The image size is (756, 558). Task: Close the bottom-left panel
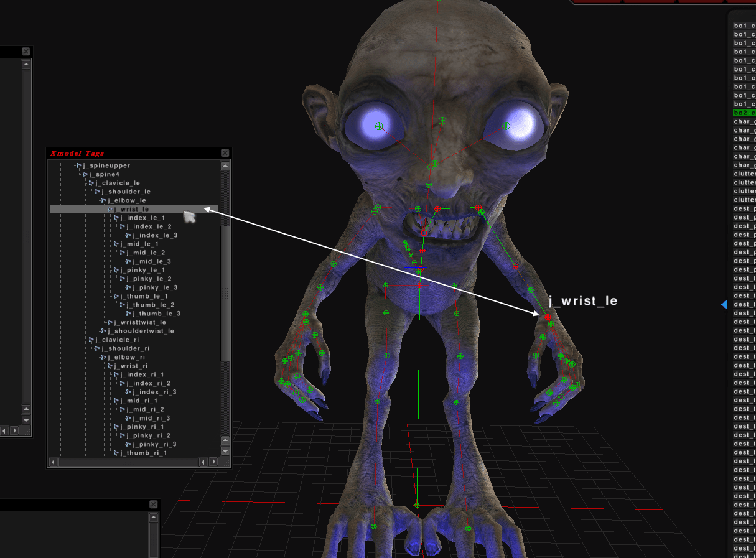[x=154, y=504]
